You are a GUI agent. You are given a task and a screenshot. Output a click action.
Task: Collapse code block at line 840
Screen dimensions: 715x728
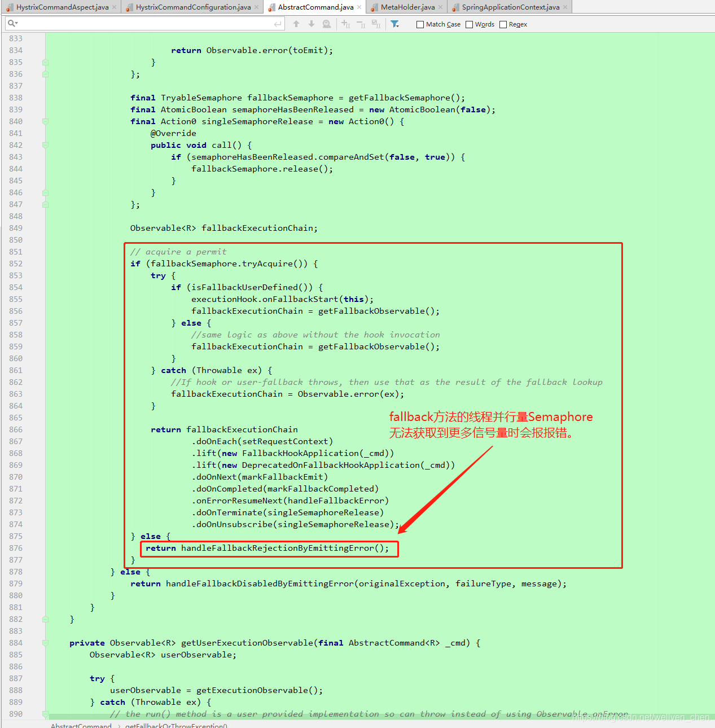(45, 121)
